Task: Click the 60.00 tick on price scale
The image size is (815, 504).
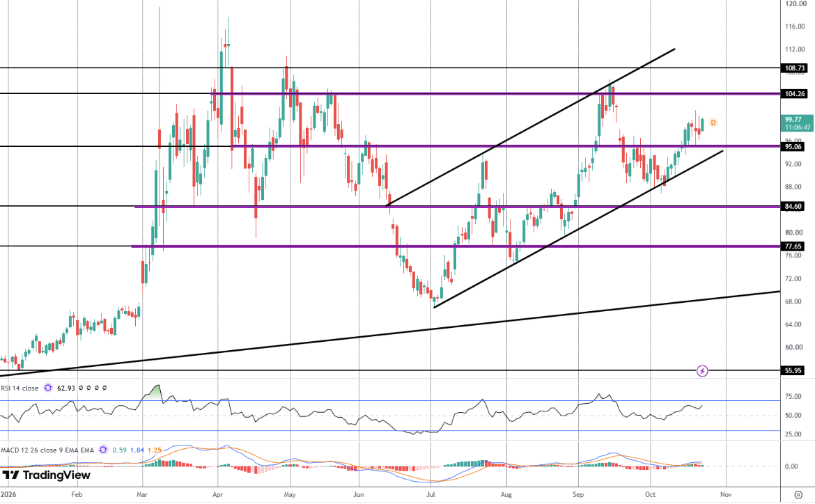Action: tap(794, 347)
